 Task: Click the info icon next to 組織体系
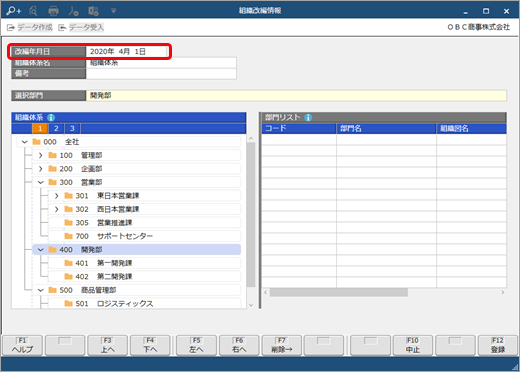pos(51,117)
